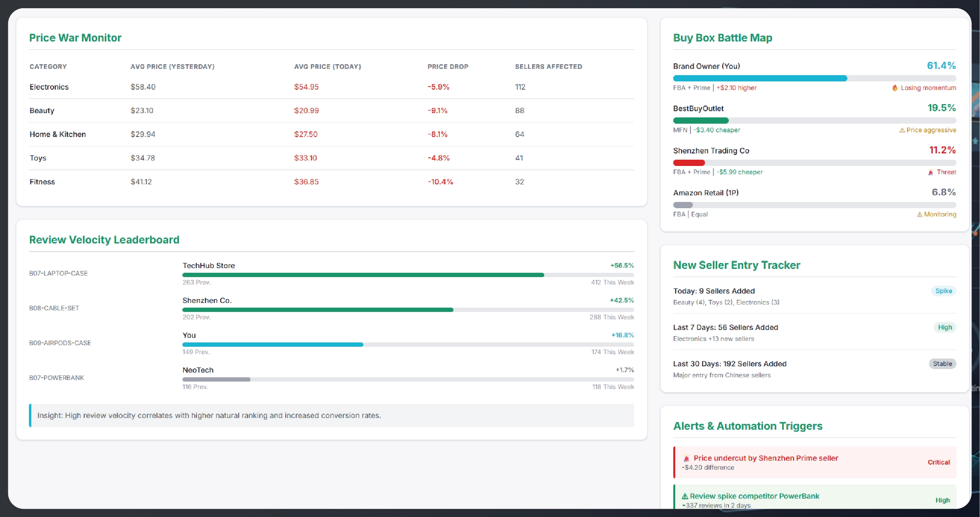Click the Electronics row in Price War Monitor
The image size is (980, 517).
49,87
